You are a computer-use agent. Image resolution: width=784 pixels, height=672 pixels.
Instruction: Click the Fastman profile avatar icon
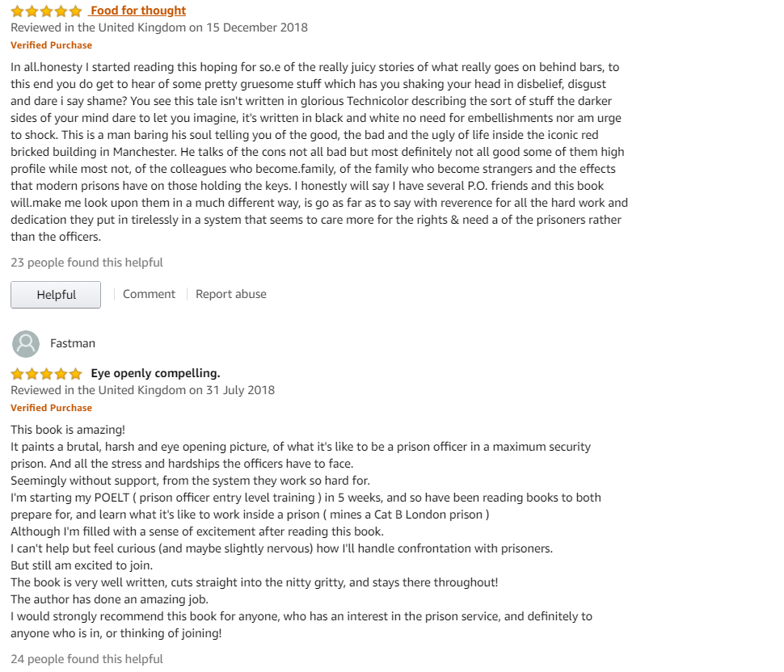(26, 344)
